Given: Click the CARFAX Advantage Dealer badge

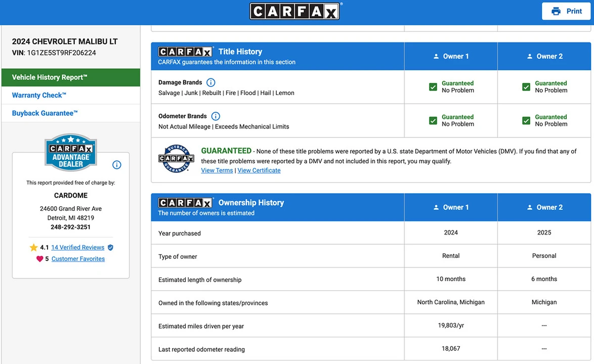Looking at the screenshot, I should pos(71,152).
